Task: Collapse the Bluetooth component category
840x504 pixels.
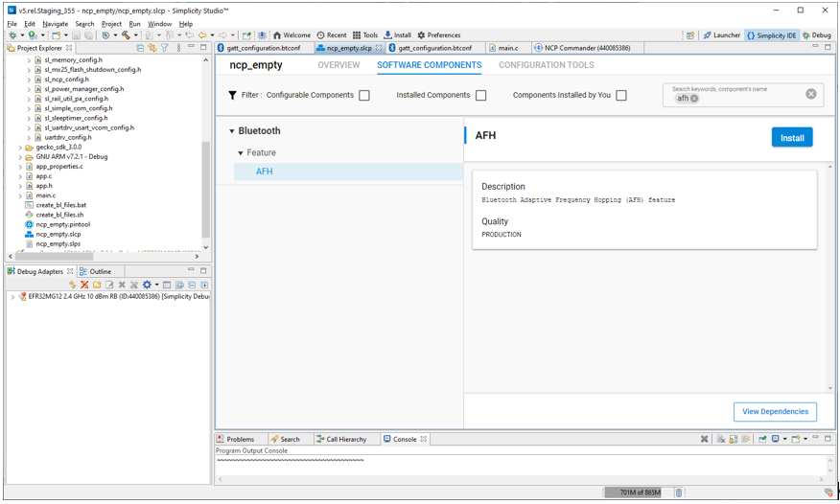Action: tap(231, 131)
